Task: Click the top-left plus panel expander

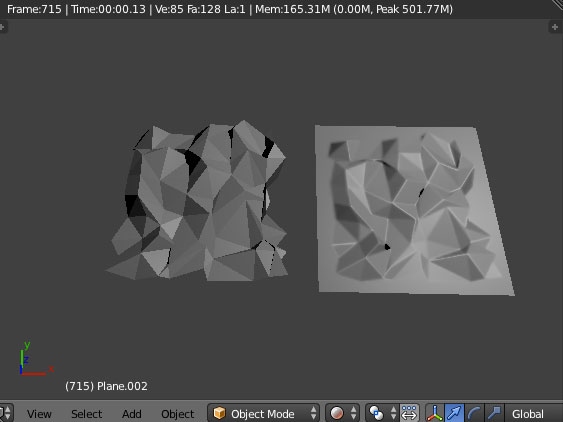Action: coord(2,27)
